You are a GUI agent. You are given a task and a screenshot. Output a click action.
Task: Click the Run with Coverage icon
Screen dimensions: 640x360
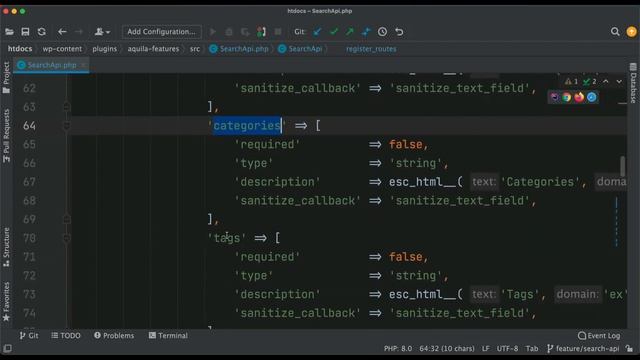click(x=245, y=32)
